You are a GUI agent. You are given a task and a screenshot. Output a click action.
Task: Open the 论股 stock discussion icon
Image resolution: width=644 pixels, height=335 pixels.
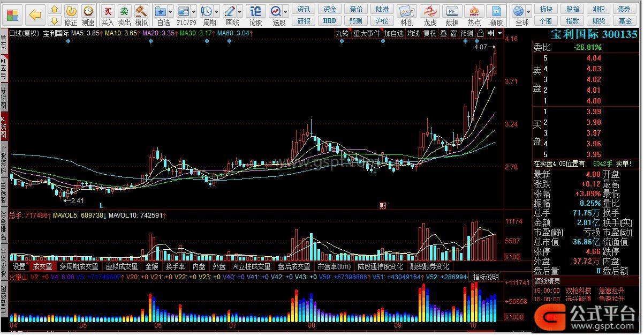(256, 15)
